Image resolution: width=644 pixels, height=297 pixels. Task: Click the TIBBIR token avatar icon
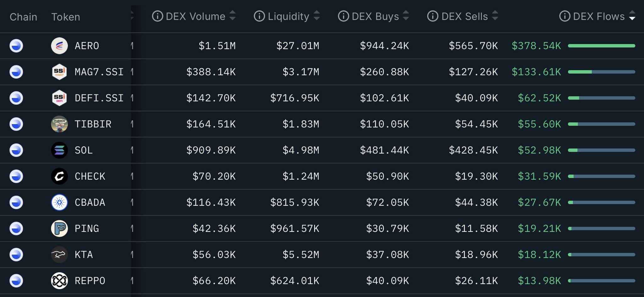[x=59, y=124]
